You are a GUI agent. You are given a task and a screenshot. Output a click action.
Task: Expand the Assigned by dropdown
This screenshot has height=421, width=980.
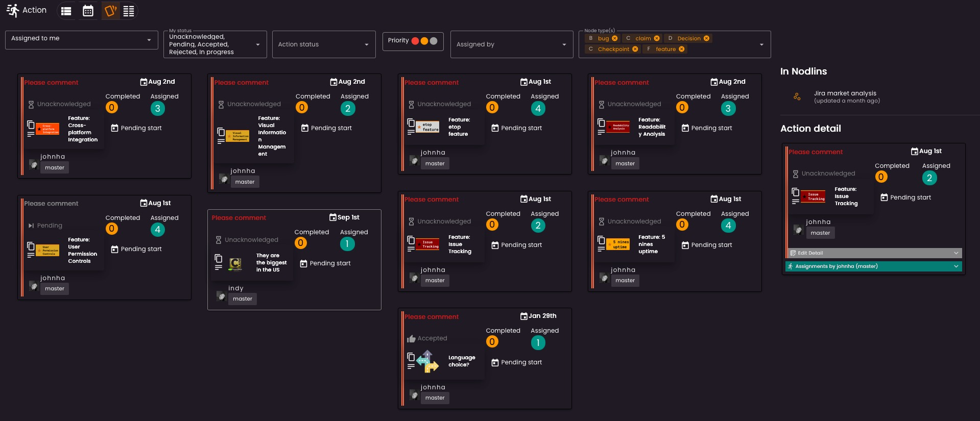point(511,44)
